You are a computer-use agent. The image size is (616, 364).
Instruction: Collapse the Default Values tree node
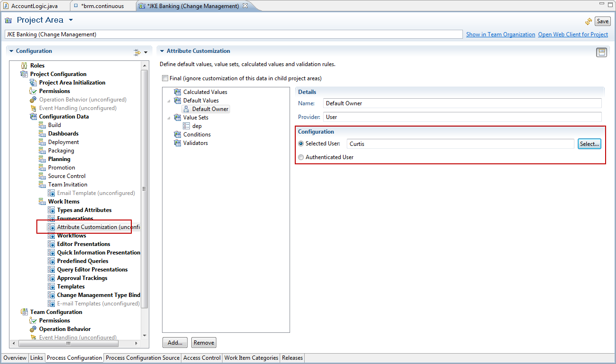pos(169,101)
